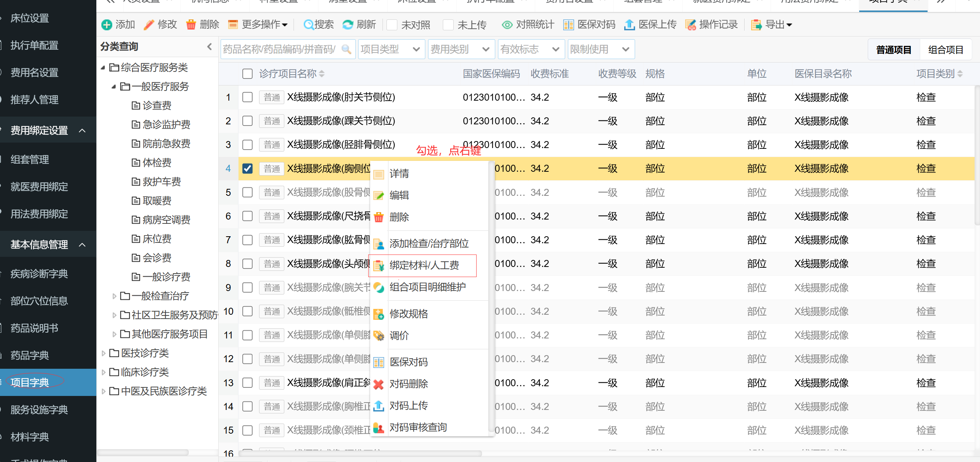The image size is (980, 462).
Task: Click the 修改 pencil icon
Action: [x=149, y=25]
